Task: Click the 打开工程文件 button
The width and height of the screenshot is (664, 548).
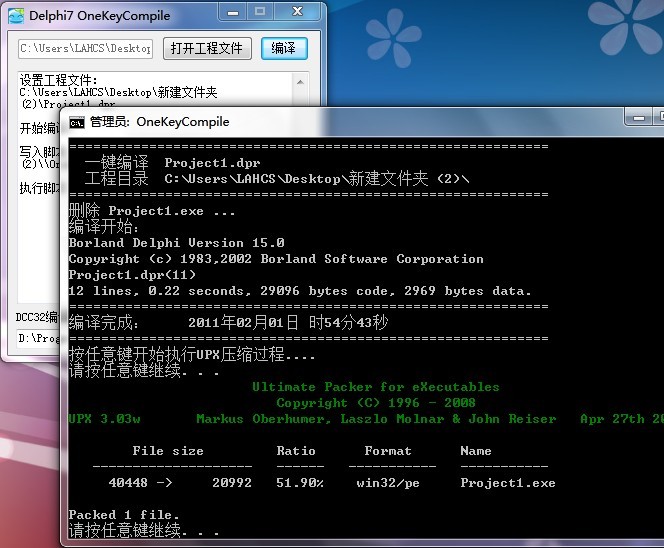Action: tap(207, 48)
